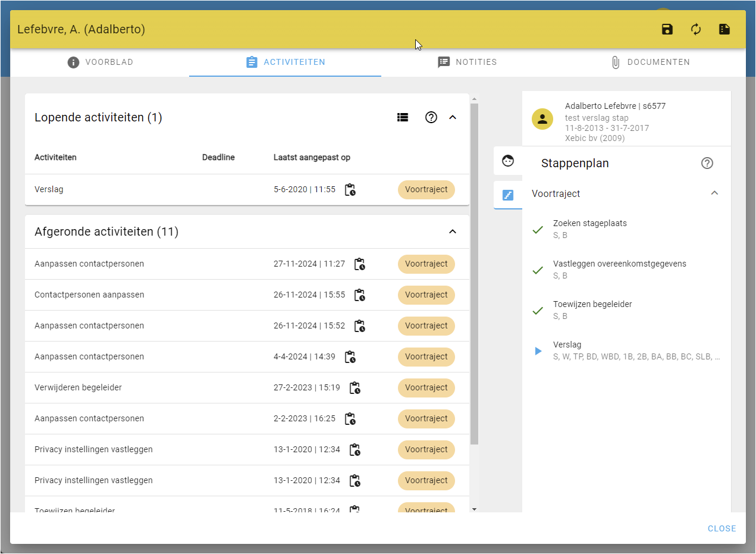The width and height of the screenshot is (756, 554).
Task: Click clipboard clock icon for 4-4-2024 14:39
Action: 350,356
